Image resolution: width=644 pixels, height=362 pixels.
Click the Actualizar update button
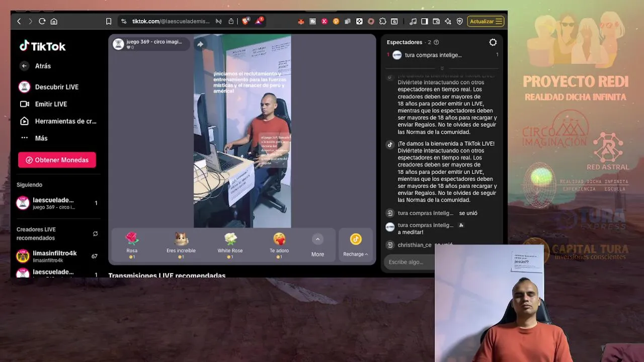(486, 21)
